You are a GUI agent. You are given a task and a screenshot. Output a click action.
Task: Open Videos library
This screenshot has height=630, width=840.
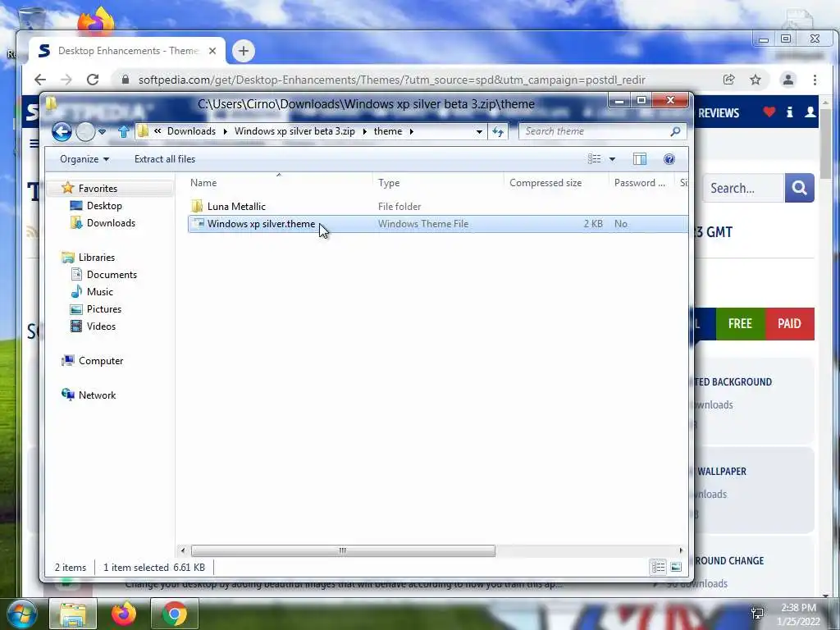[101, 326]
